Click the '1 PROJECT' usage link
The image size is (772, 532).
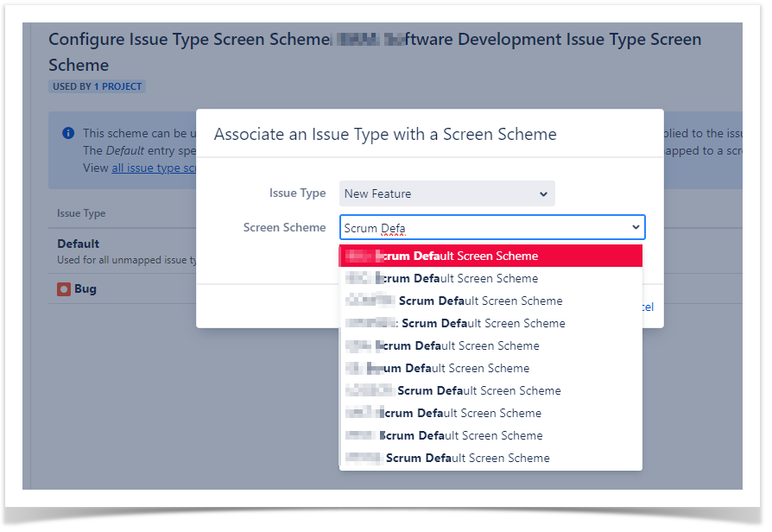point(118,86)
